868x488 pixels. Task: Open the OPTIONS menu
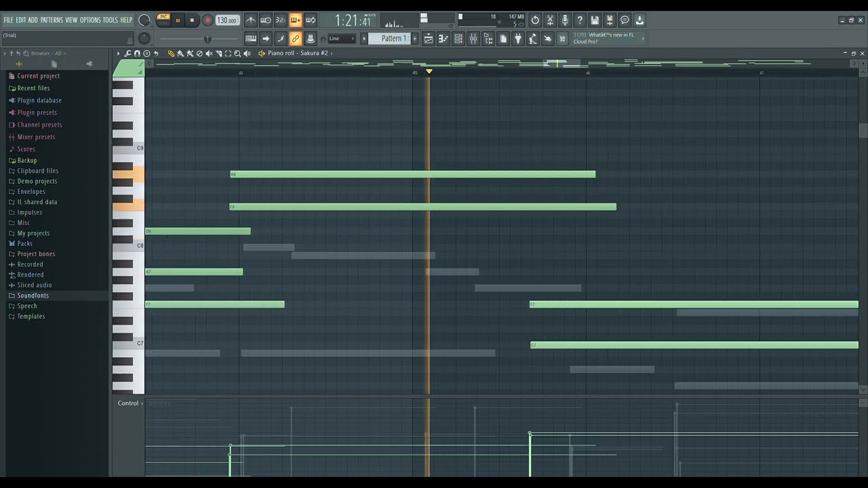coord(90,20)
